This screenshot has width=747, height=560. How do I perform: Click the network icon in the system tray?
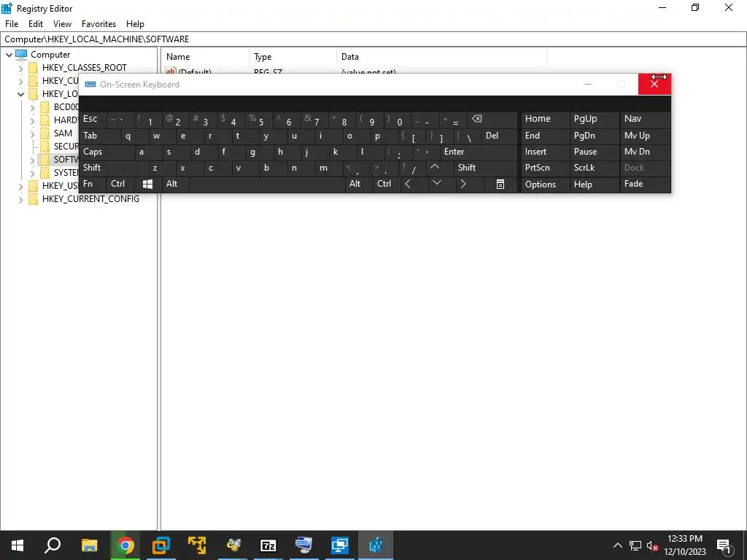pyautogui.click(x=635, y=545)
